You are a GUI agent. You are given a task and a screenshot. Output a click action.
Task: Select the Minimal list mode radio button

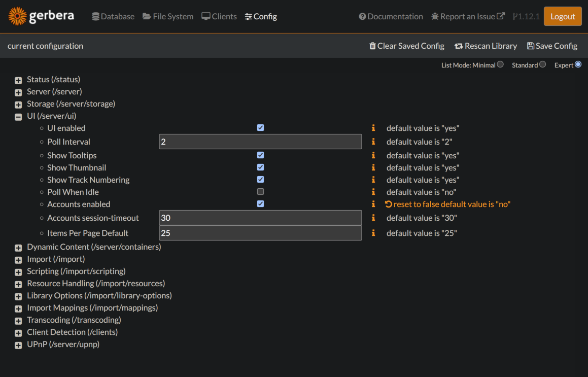[x=500, y=64]
